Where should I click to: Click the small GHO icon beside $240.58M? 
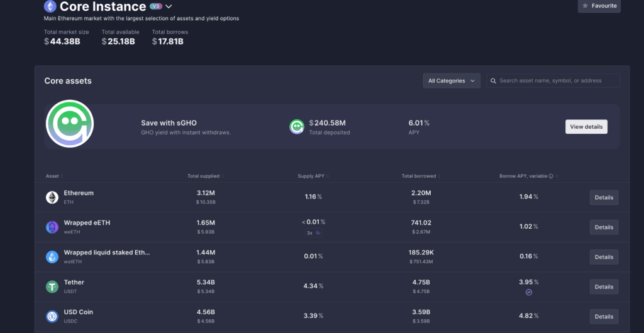pos(297,127)
